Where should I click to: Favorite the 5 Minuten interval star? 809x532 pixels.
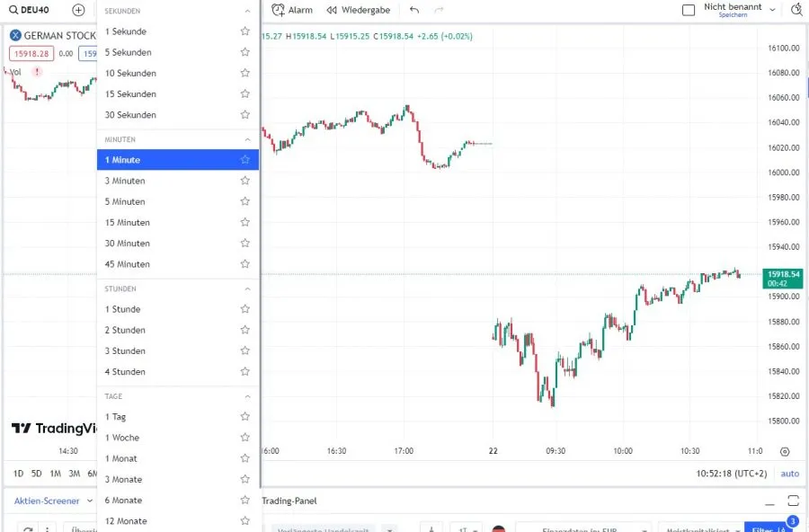[244, 201]
